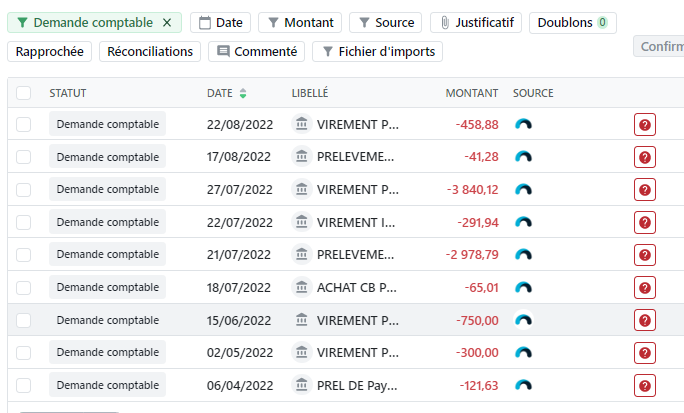Click the Demande comptable status badge for 27/07/2022
684x413 pixels.
tap(107, 189)
